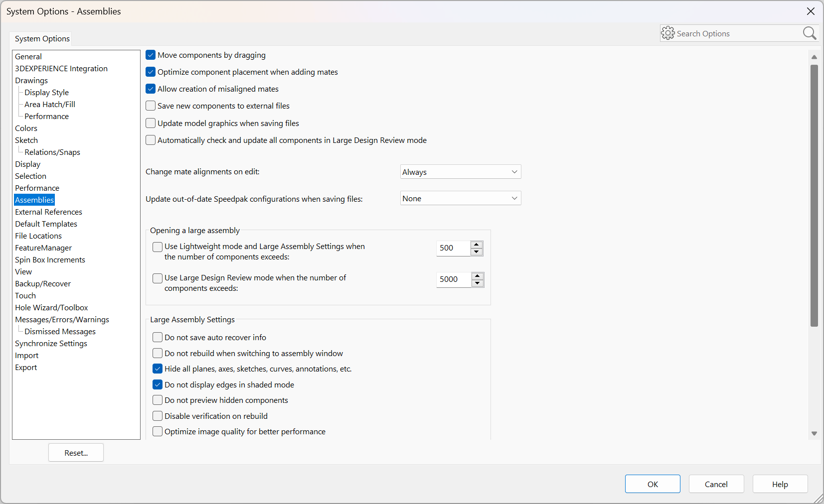Open the Export category
Image resolution: width=824 pixels, height=504 pixels.
tap(26, 367)
